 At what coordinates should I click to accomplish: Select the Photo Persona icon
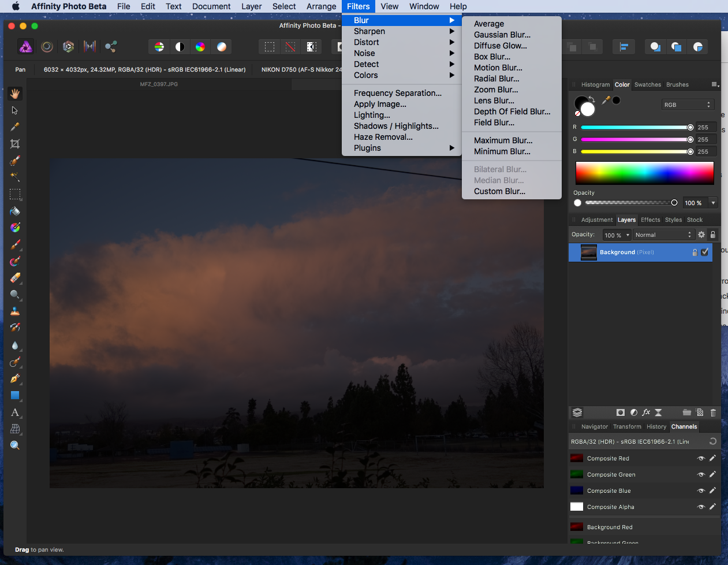(26, 47)
